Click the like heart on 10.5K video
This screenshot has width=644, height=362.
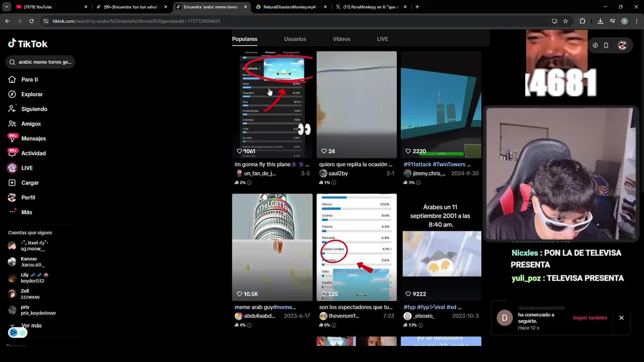[239, 294]
